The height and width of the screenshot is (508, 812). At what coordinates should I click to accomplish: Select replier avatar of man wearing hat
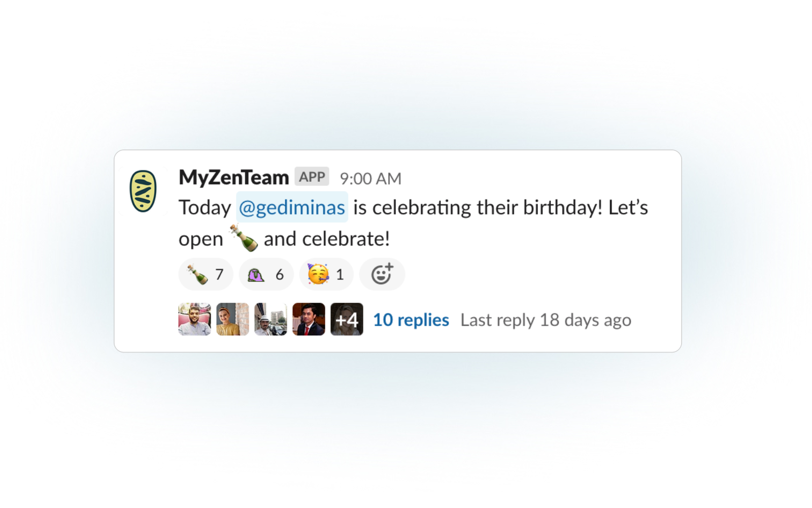click(x=270, y=319)
